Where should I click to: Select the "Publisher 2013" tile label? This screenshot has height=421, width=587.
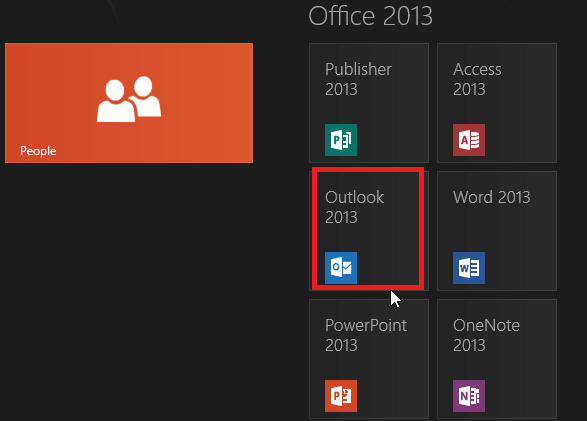(358, 79)
